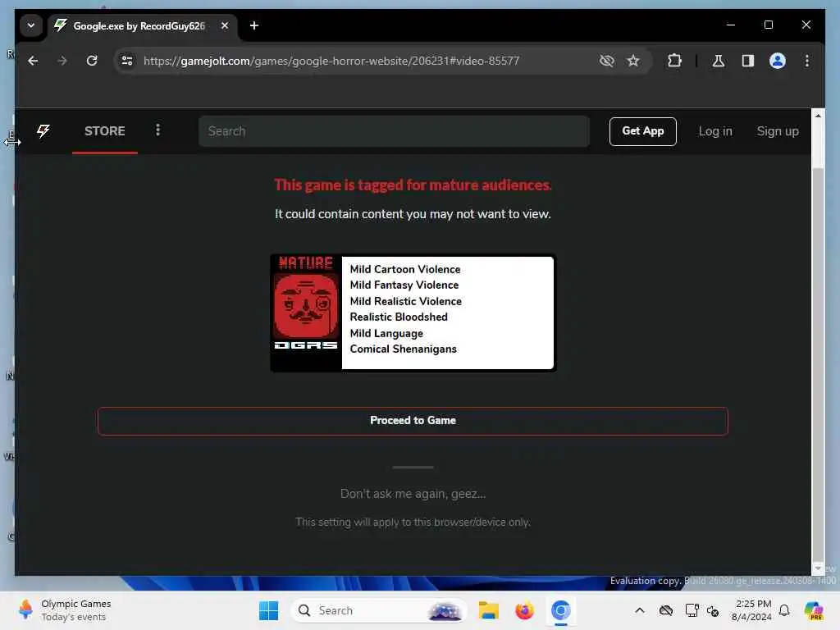Click the Proceed to Game button
840x630 pixels.
click(413, 421)
